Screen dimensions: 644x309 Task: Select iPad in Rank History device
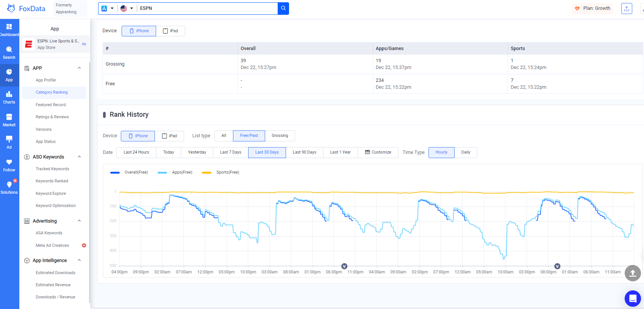coord(169,136)
